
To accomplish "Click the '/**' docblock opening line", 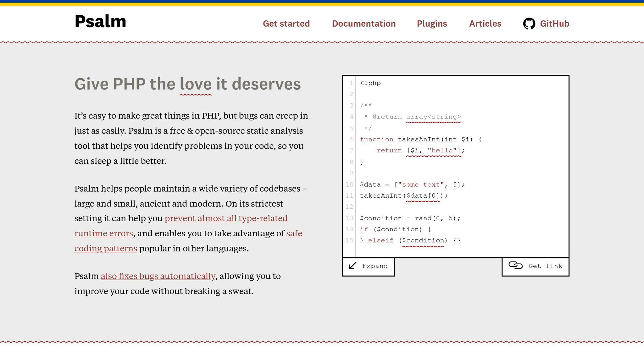I will coord(366,106).
